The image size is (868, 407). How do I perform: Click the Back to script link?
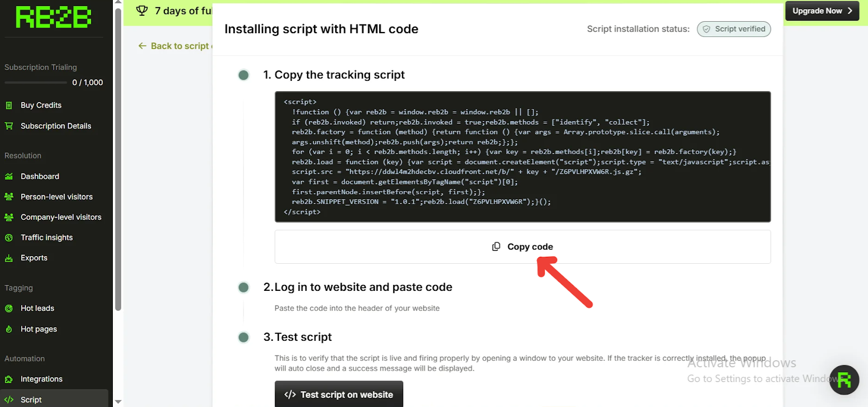(x=175, y=46)
